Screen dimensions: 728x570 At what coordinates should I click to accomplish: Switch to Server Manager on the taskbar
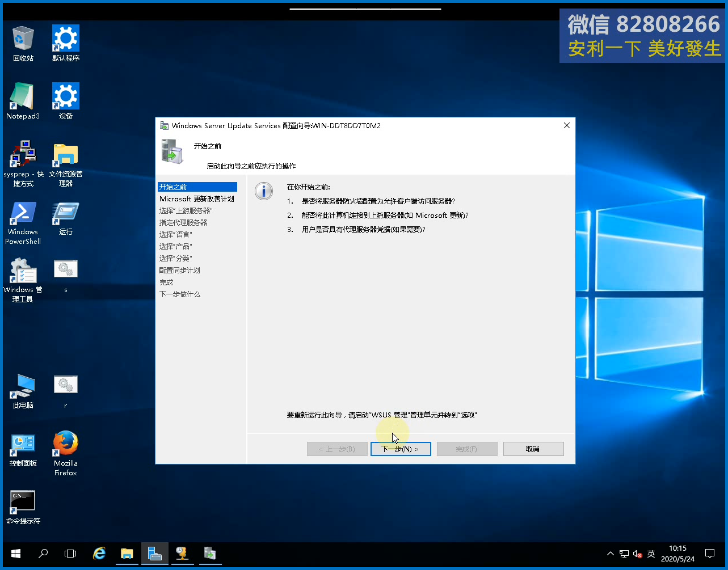(154, 554)
